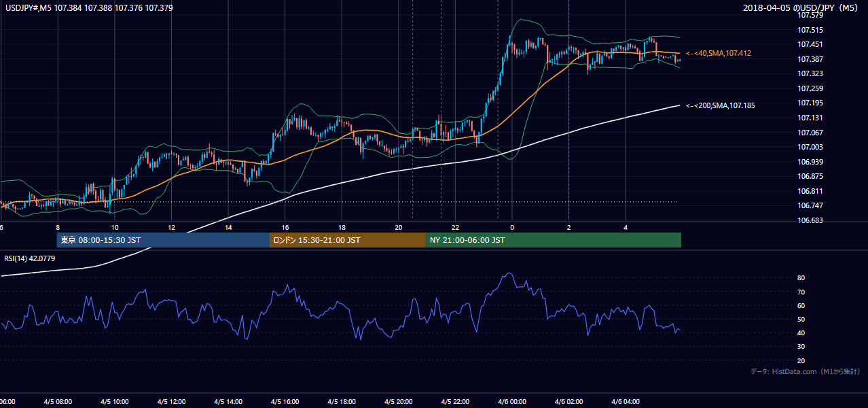Click hour label 10 under price chart
This screenshot has height=408, width=868.
coord(115,228)
